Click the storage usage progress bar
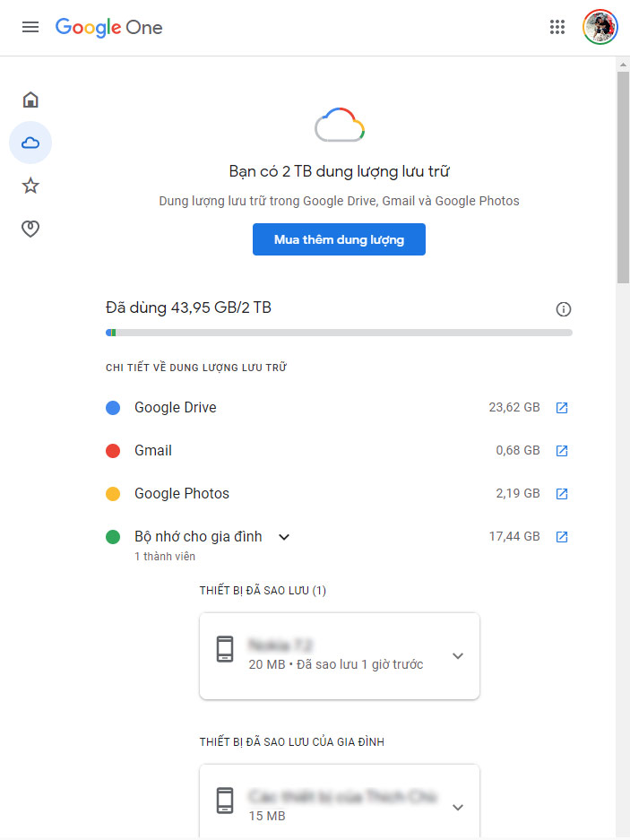Viewport: 630px width, 840px height. click(x=339, y=333)
